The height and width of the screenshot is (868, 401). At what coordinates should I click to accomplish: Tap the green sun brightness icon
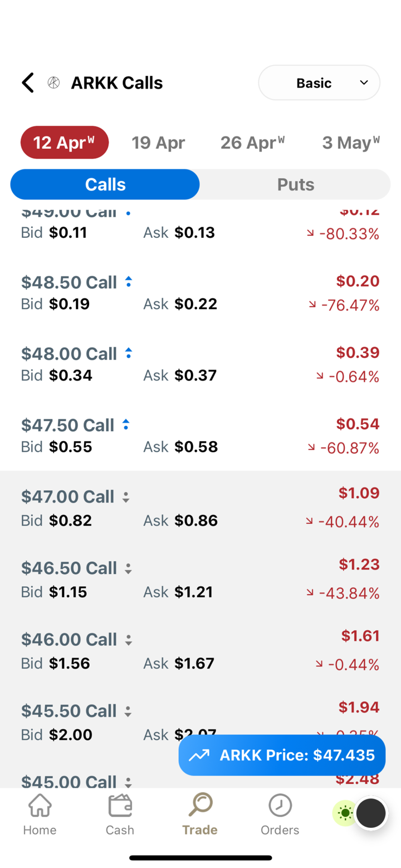click(x=345, y=813)
